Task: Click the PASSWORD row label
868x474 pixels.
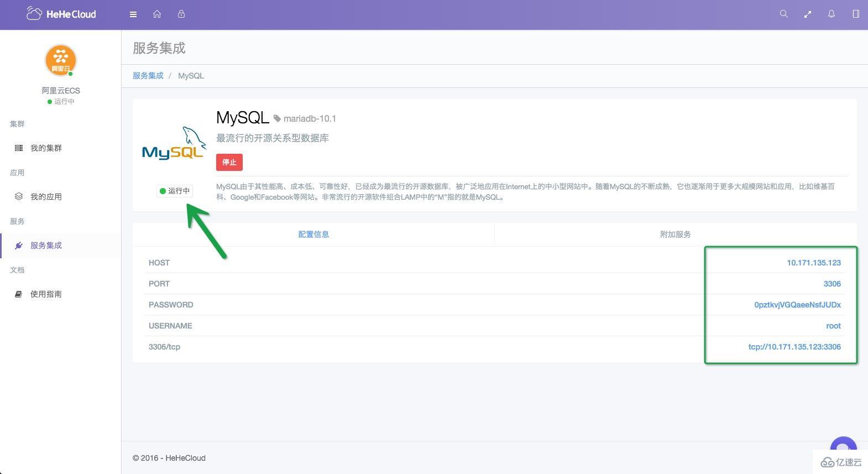Action: point(171,305)
